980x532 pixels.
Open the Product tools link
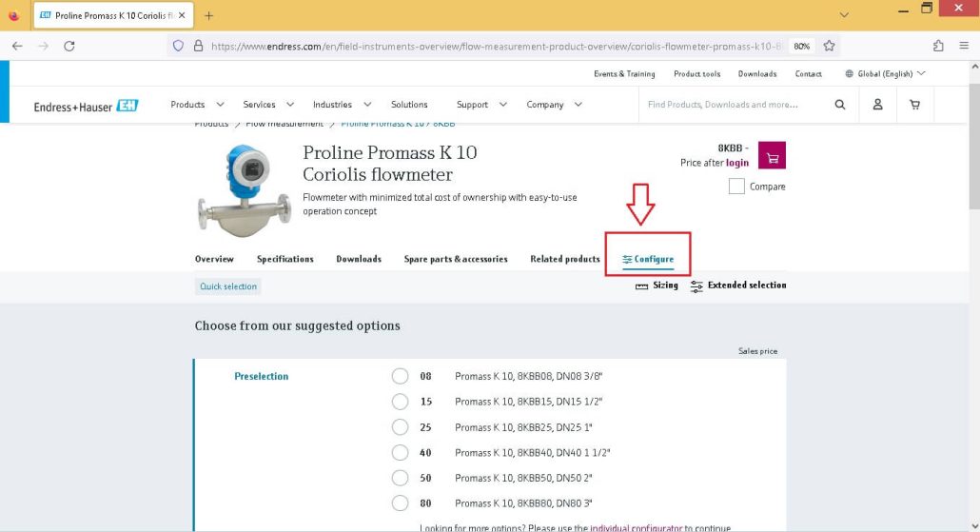point(696,74)
